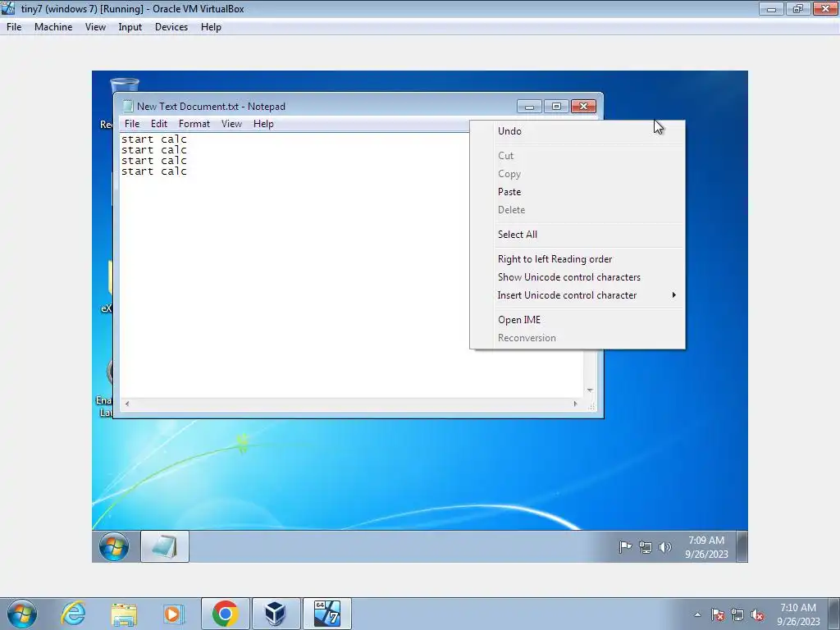
Task: Open VirtualBox Manager taskbar icon
Action: [276, 614]
